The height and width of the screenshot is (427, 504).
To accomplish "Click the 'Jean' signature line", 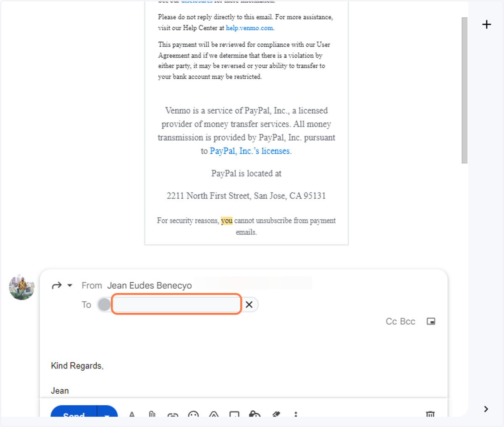I will [60, 391].
